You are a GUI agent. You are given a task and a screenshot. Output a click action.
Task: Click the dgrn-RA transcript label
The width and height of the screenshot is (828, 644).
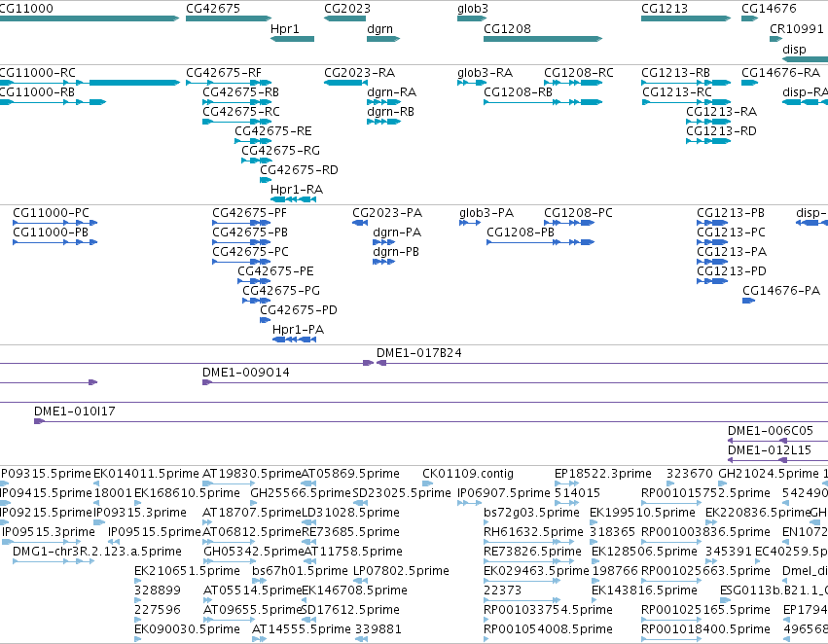tap(392, 91)
